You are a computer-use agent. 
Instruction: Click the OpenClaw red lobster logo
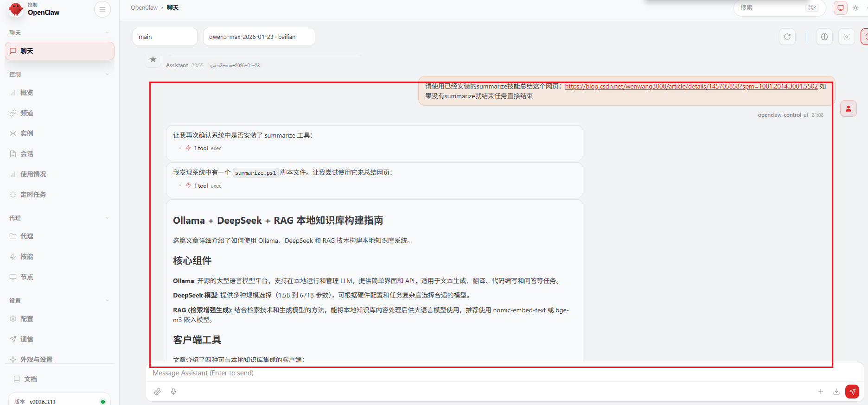click(16, 9)
